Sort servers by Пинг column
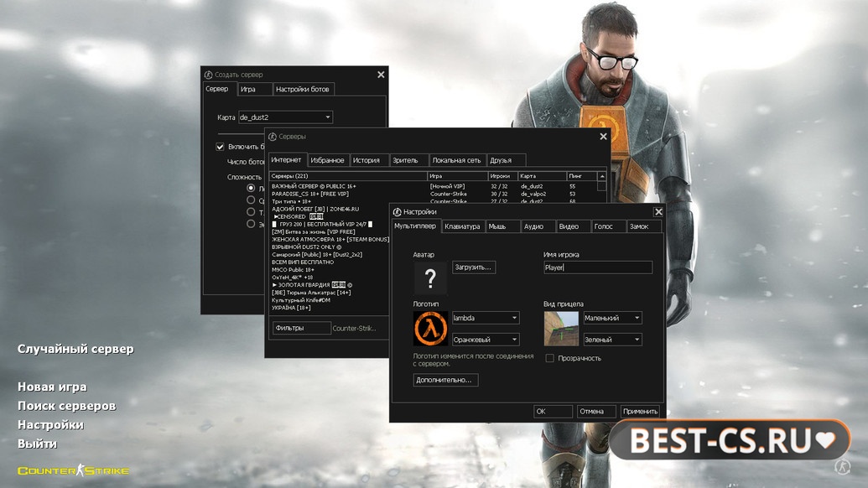This screenshot has width=868, height=488. click(582, 176)
